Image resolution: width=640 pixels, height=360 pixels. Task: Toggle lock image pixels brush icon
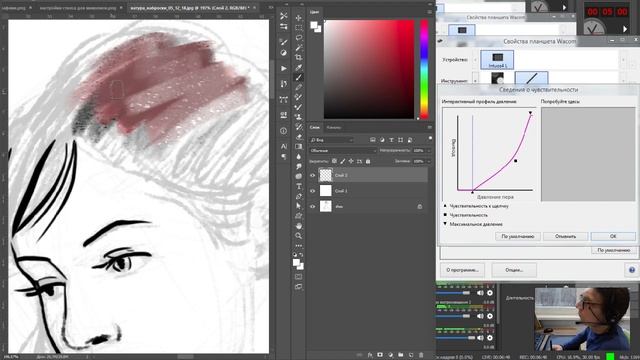[x=343, y=161]
